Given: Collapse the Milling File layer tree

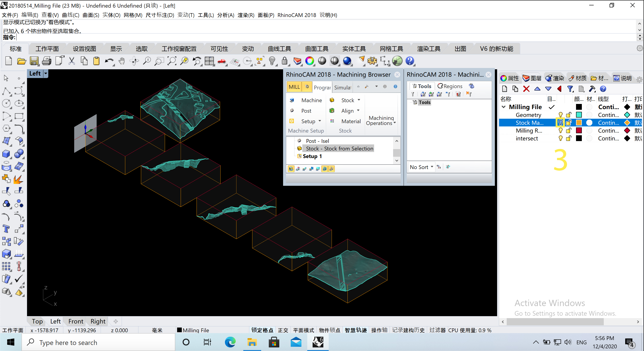Looking at the screenshot, I should click(x=504, y=107).
